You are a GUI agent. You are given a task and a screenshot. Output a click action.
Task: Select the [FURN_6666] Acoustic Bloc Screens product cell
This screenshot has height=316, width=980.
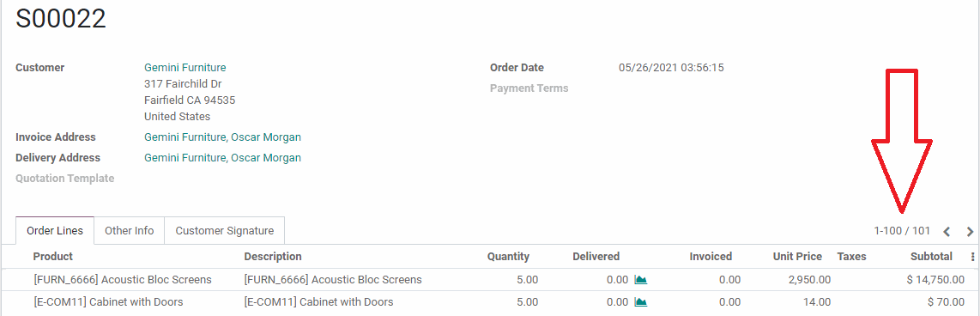coord(123,280)
